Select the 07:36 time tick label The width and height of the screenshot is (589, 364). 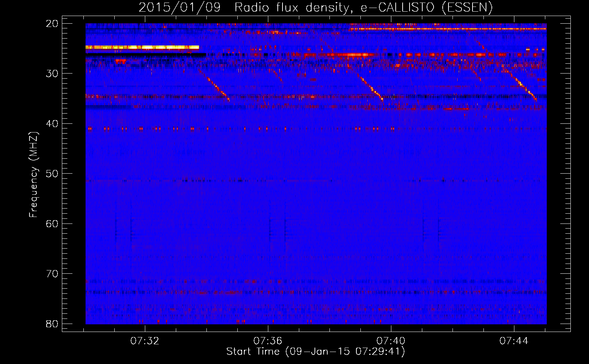(268, 341)
